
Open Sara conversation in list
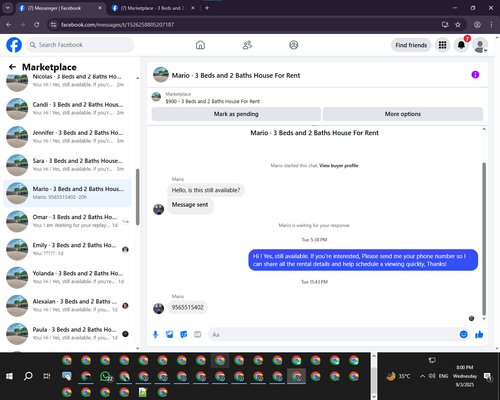click(x=67, y=165)
